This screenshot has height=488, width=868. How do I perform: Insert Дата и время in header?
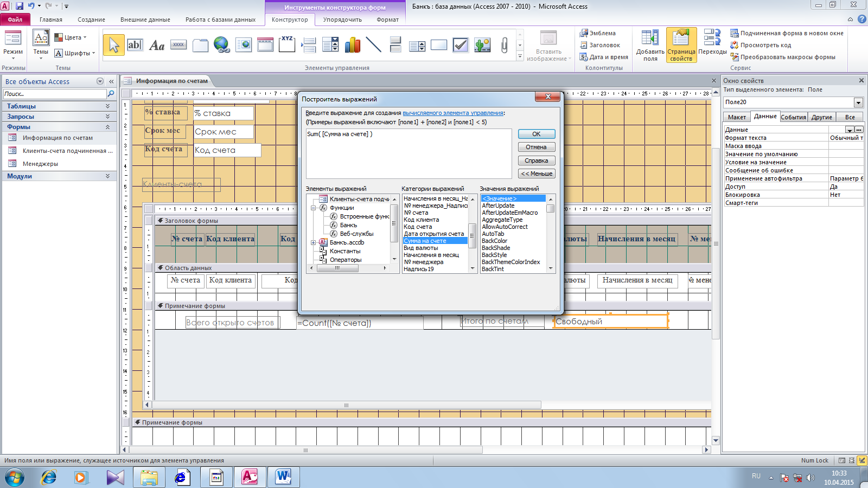(604, 57)
